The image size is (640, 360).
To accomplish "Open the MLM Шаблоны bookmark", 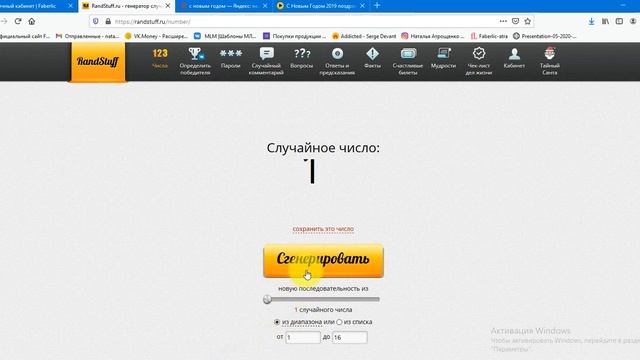I will (225, 36).
